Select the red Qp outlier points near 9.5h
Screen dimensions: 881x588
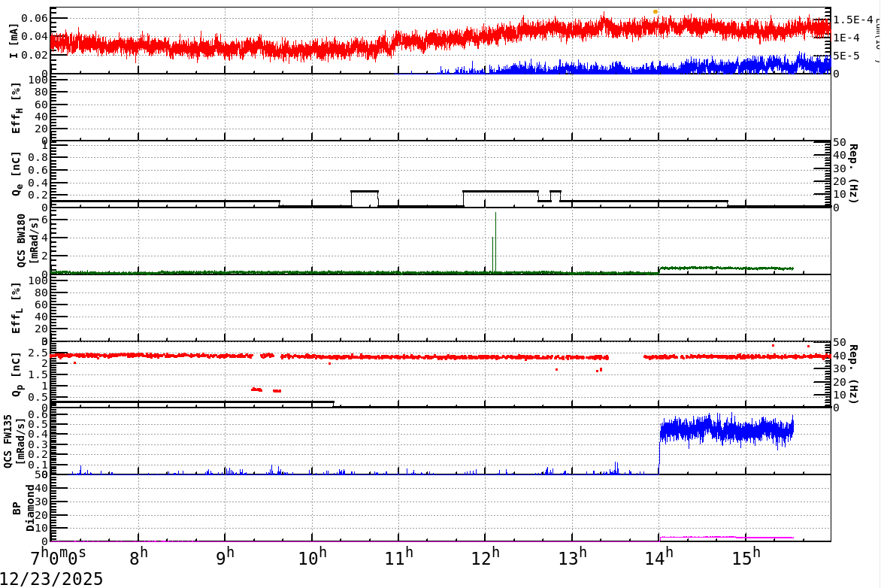257,388
